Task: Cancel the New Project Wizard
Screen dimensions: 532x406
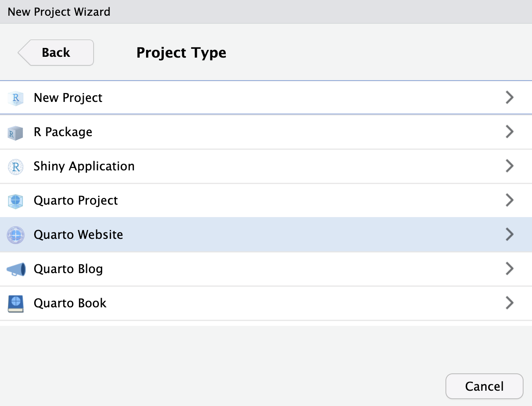Action: pos(484,386)
